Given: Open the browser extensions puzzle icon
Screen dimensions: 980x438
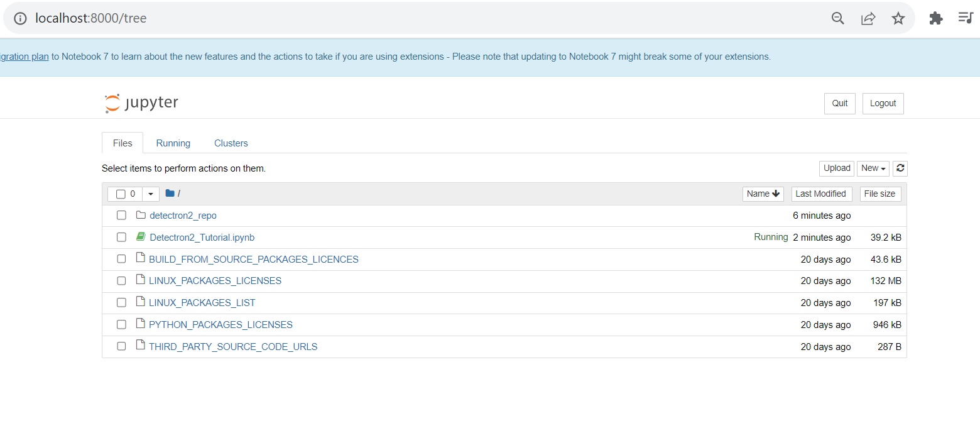Looking at the screenshot, I should (x=936, y=18).
